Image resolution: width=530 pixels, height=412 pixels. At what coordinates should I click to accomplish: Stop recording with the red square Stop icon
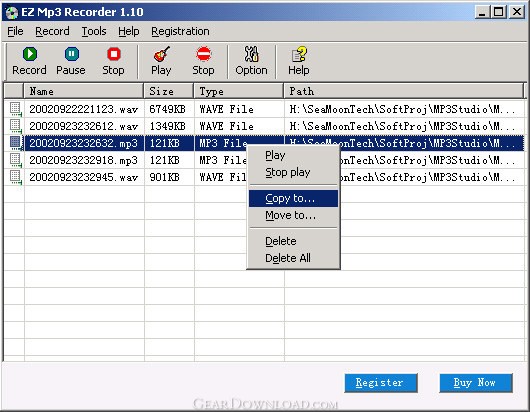[x=114, y=54]
